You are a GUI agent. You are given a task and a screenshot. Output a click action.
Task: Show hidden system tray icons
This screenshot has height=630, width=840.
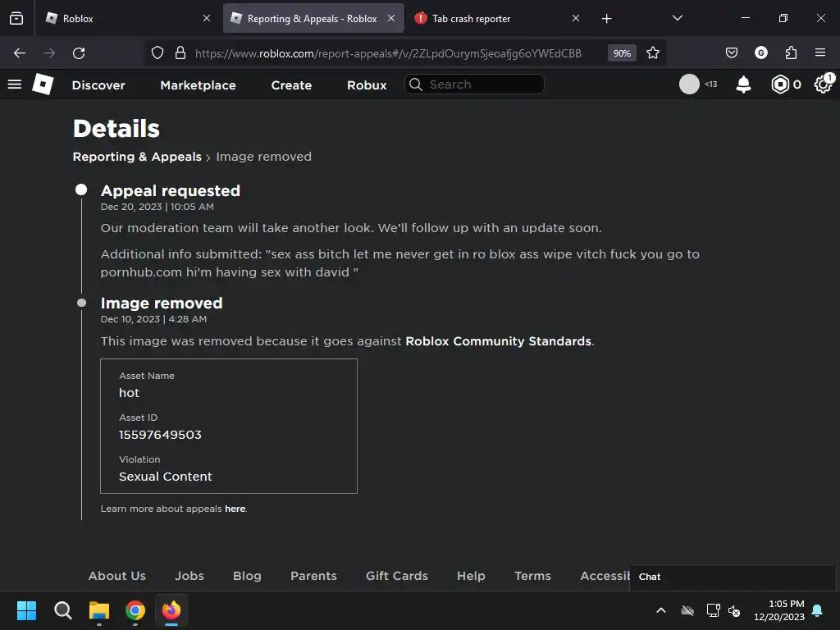coord(661,610)
